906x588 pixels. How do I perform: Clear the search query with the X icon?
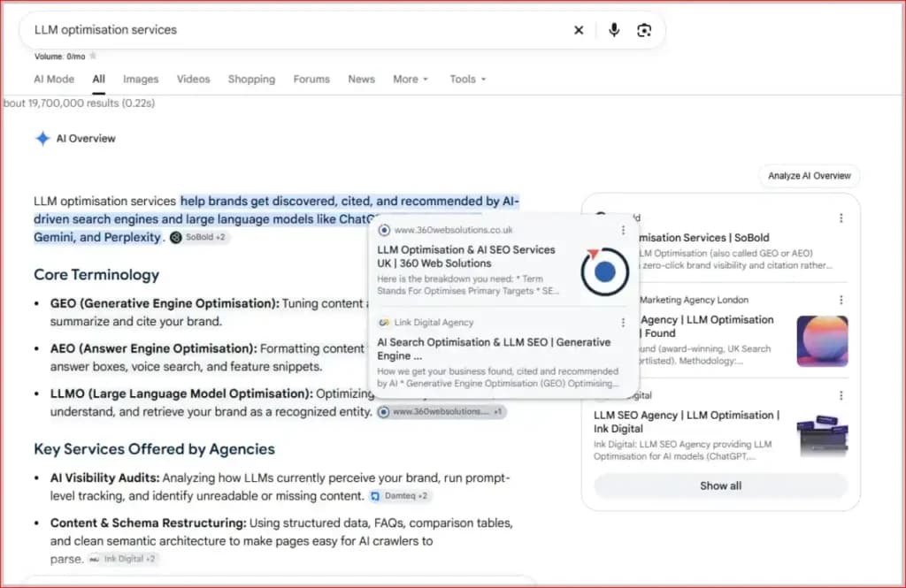click(579, 30)
